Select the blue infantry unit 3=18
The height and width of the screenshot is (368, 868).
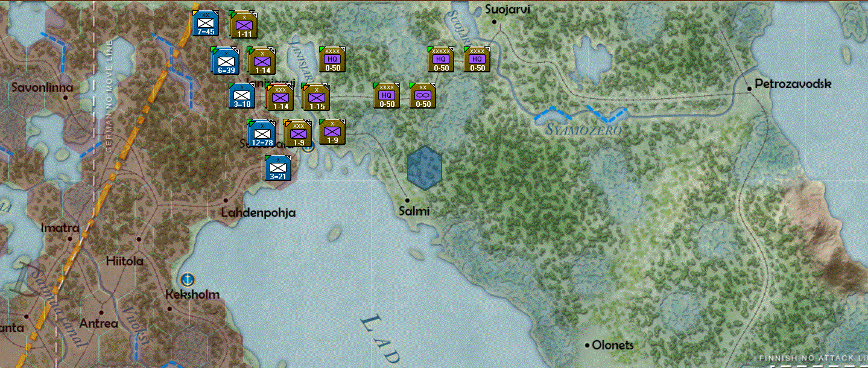242,95
